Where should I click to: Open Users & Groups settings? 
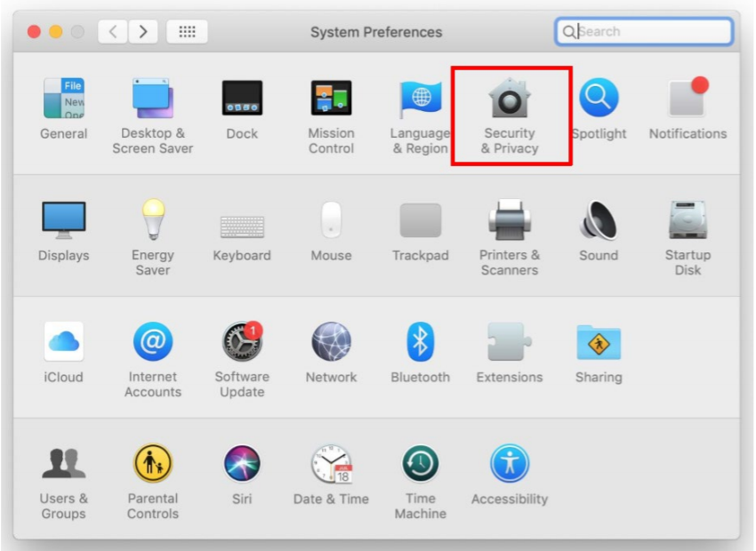coord(64,464)
